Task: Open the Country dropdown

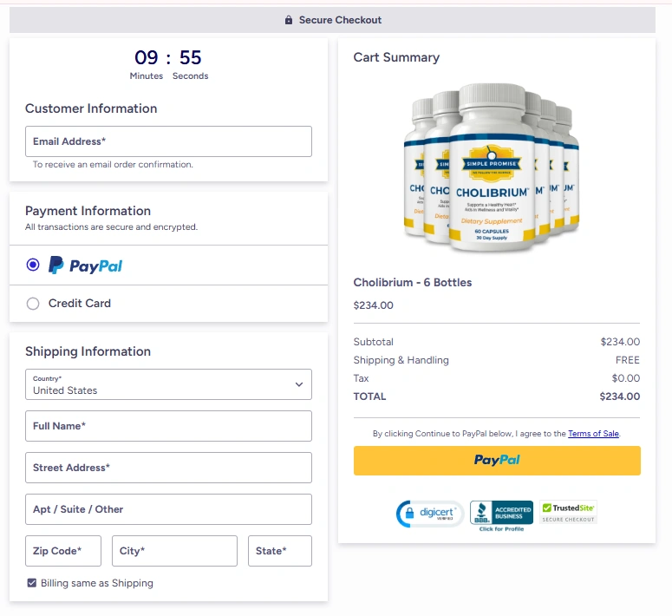Action: [x=168, y=384]
